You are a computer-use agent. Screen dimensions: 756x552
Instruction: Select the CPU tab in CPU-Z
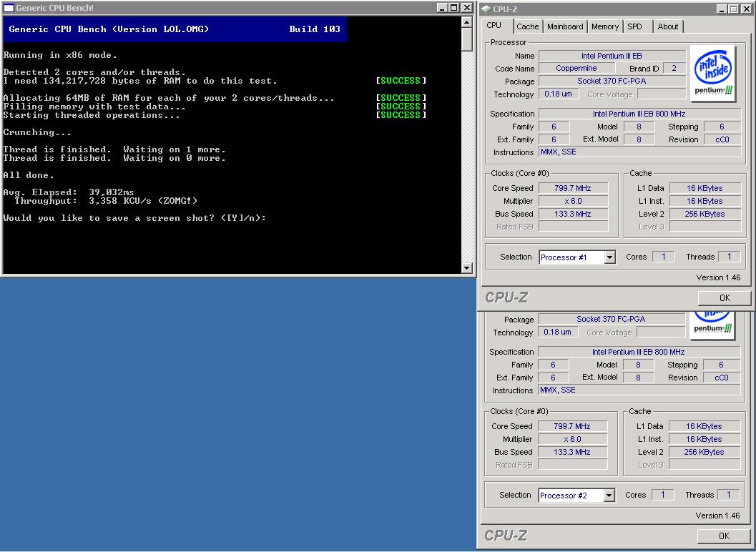pyautogui.click(x=494, y=26)
